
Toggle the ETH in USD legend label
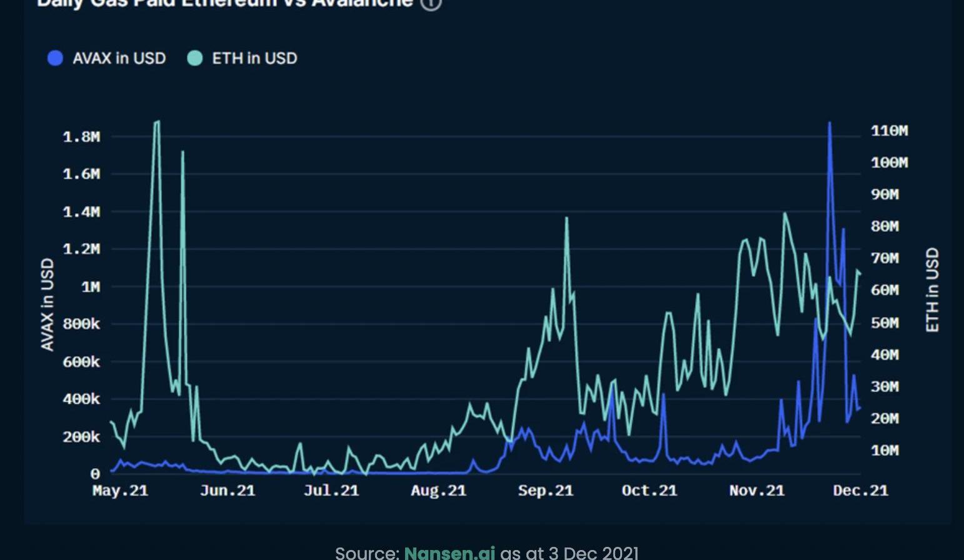(x=254, y=59)
